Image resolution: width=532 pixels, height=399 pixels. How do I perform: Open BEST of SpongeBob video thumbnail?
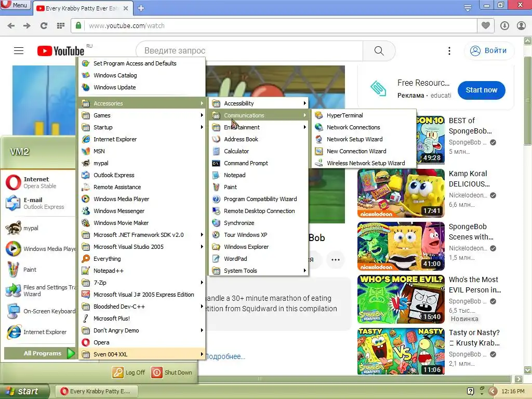tap(430, 140)
